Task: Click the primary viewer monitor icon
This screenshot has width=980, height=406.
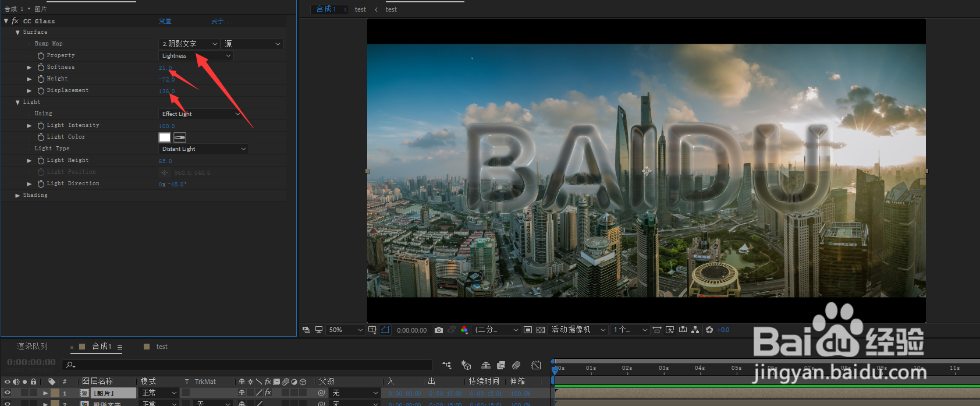Action: point(319,330)
